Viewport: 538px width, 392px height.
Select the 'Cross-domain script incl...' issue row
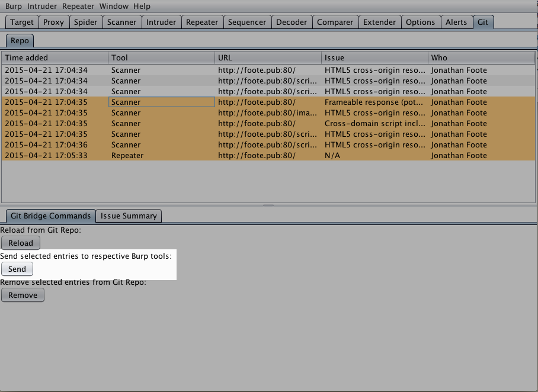268,124
